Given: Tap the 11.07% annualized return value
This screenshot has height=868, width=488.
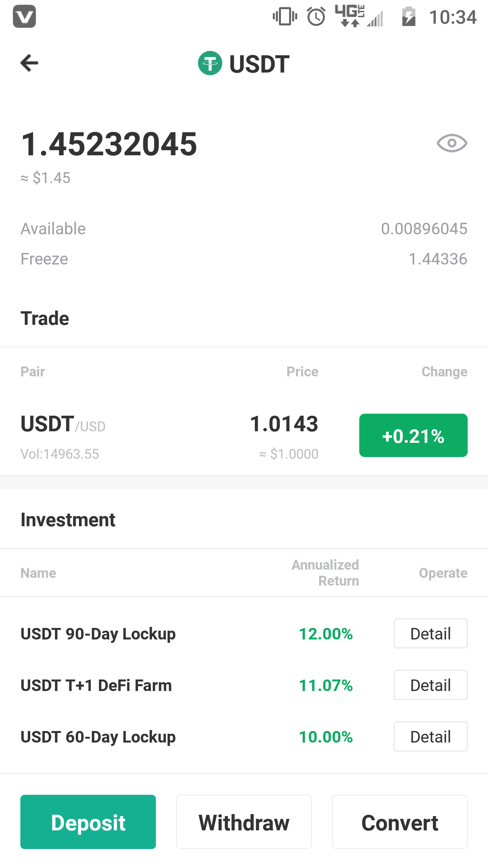Looking at the screenshot, I should click(326, 685).
